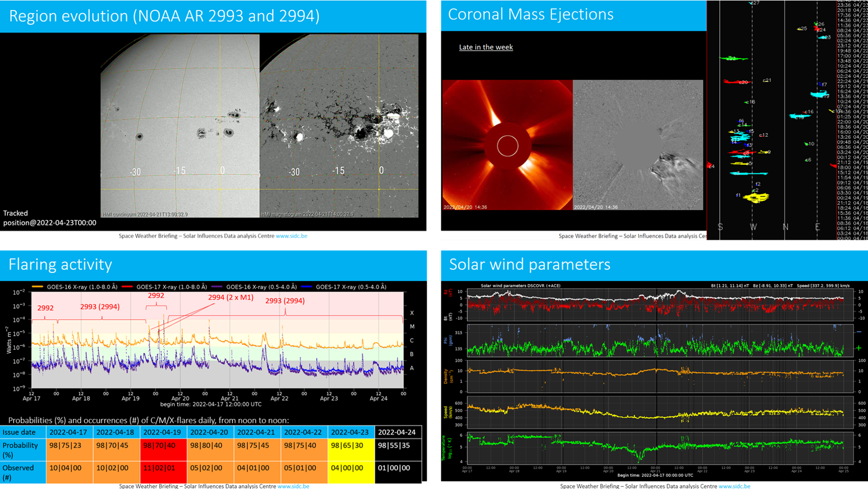
Task: Select probability cell '98|75|23'
Action: pos(70,450)
